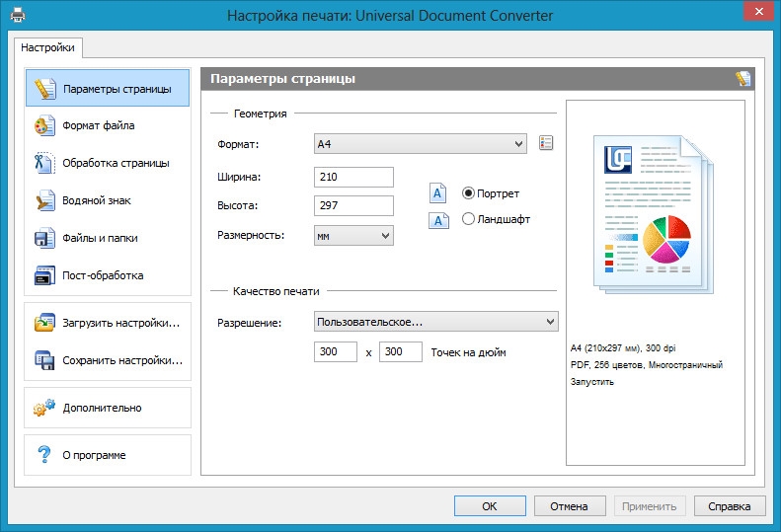Viewport: 781px width, 532px height.
Task: Open the Размерность units dropdown
Action: pyautogui.click(x=353, y=235)
